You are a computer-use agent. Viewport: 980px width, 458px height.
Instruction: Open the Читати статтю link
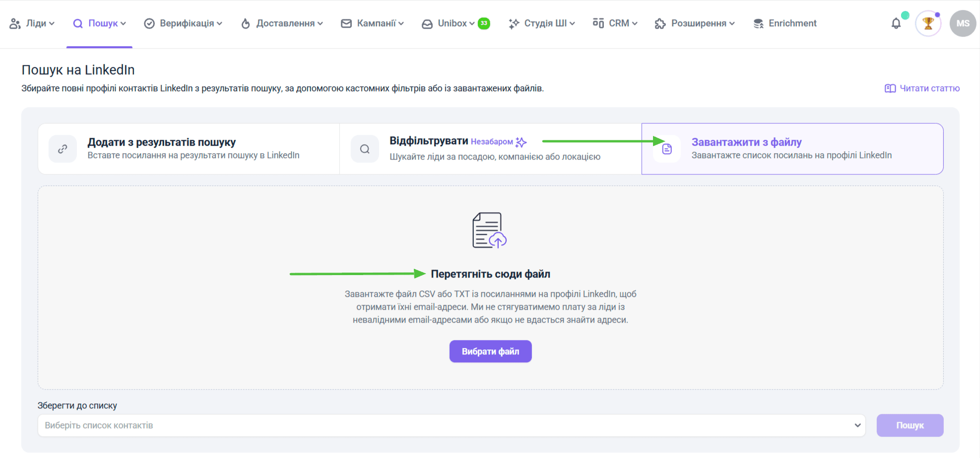[x=929, y=88]
